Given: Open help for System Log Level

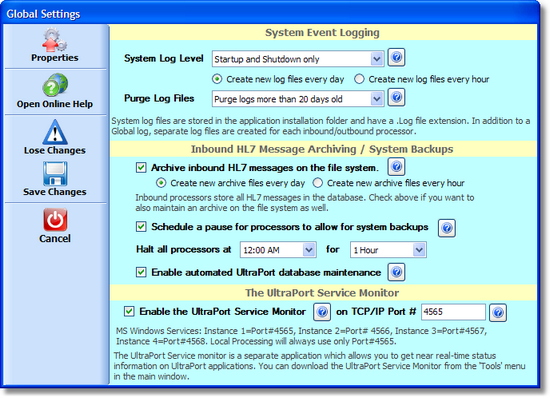Looking at the screenshot, I should (x=396, y=57).
